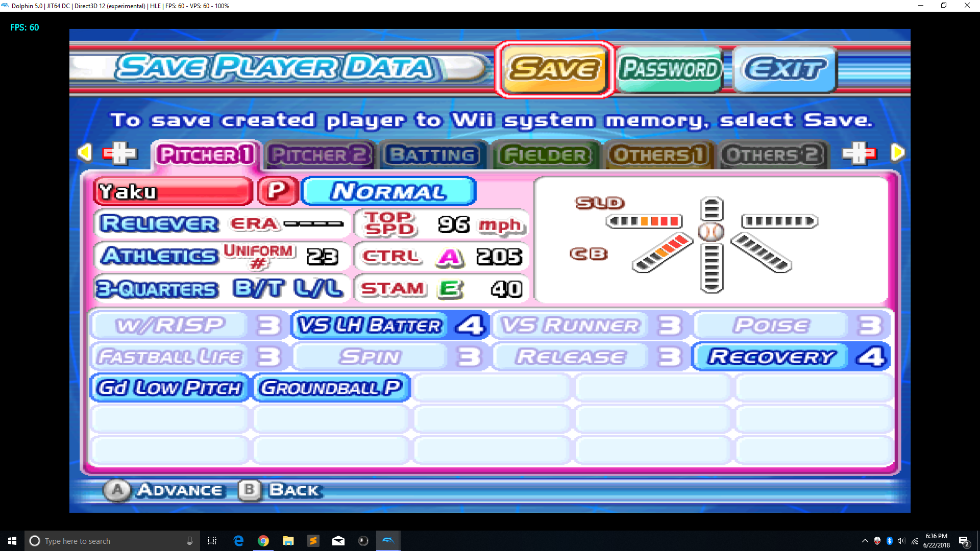This screenshot has height=551, width=980.
Task: Open Google Chrome from taskbar
Action: coord(263,541)
